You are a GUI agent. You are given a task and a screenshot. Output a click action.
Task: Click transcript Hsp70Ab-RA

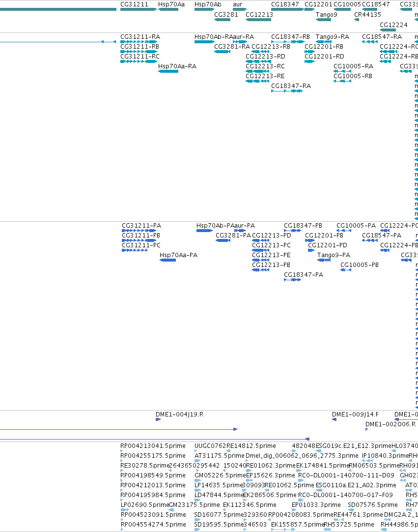(x=214, y=37)
